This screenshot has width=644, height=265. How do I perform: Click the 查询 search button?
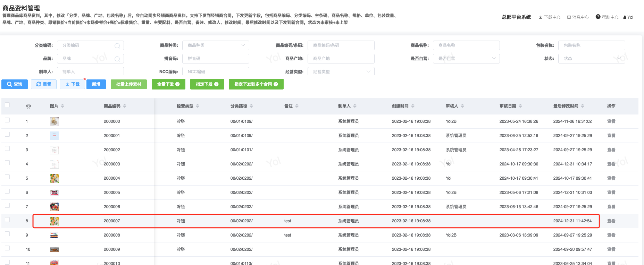(x=15, y=84)
